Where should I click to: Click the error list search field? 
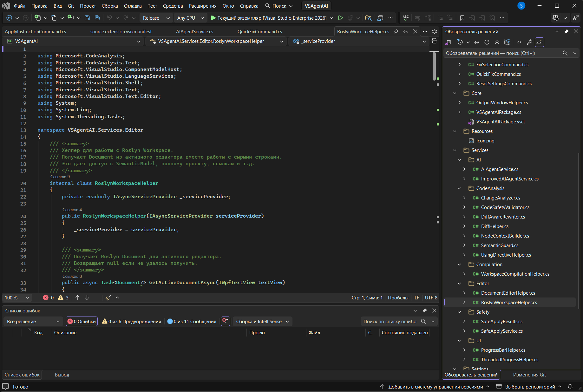click(x=390, y=322)
